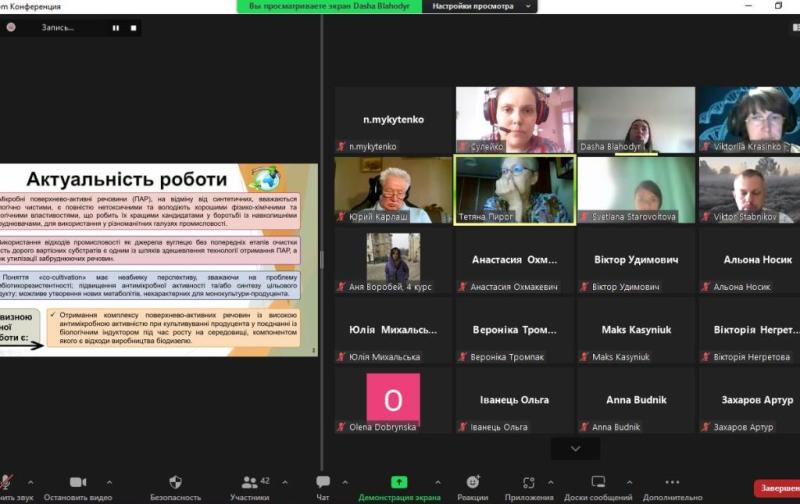This screenshot has width=800, height=504.
Task: Select Dasha Blahodyr video tile
Action: pos(636,120)
